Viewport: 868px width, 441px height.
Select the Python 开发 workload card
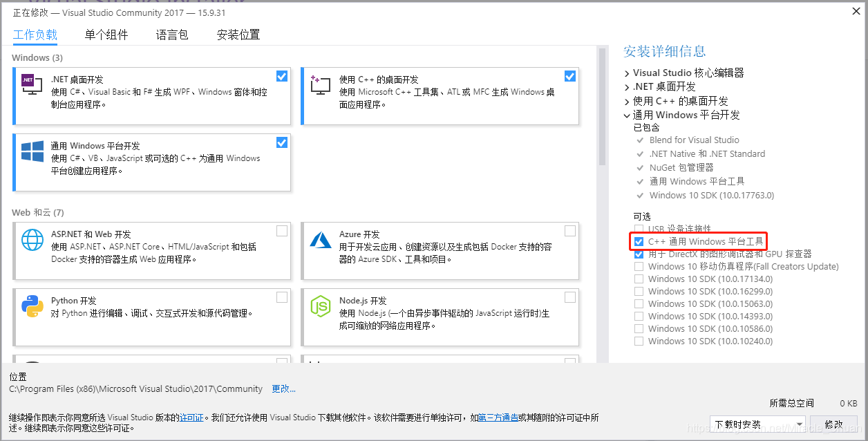[152, 317]
